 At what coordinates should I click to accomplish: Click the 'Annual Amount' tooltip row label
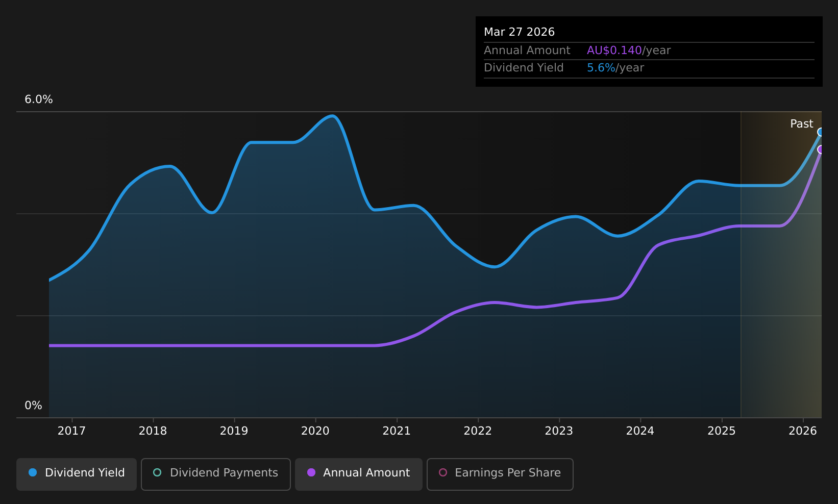(x=527, y=51)
